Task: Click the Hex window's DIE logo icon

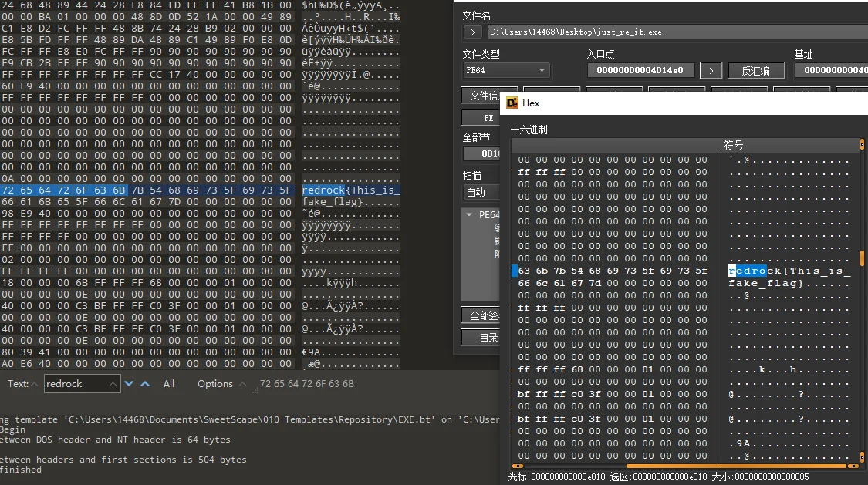Action: point(512,103)
